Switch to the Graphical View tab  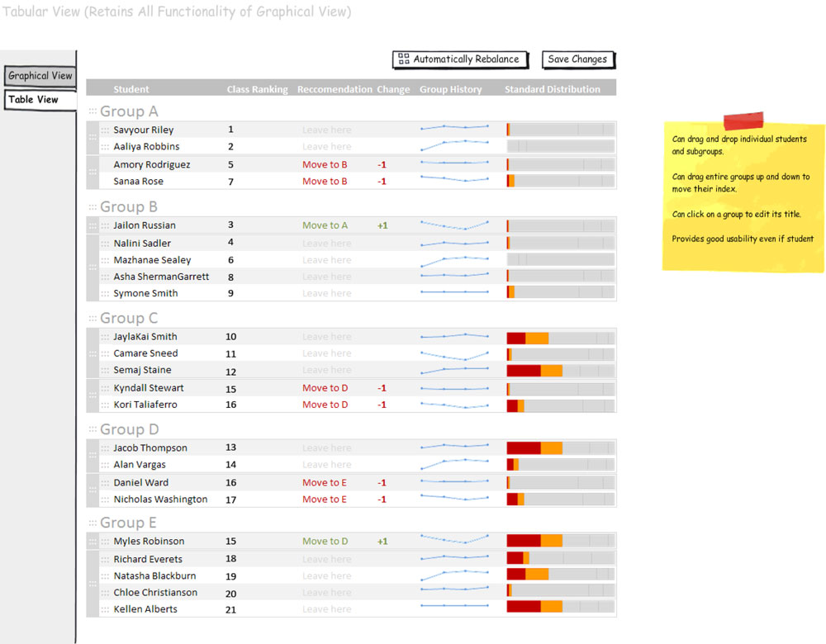coord(40,76)
